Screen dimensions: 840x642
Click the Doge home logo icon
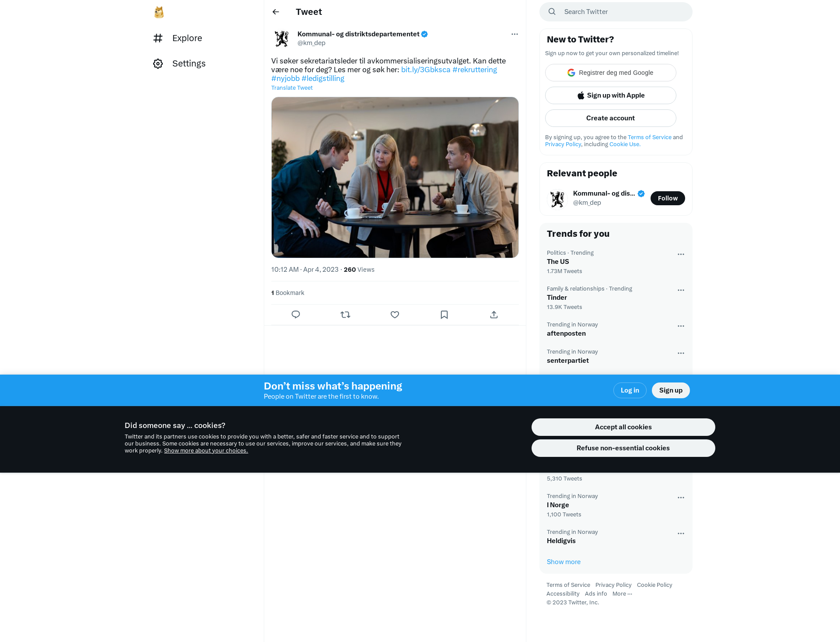[x=159, y=12]
